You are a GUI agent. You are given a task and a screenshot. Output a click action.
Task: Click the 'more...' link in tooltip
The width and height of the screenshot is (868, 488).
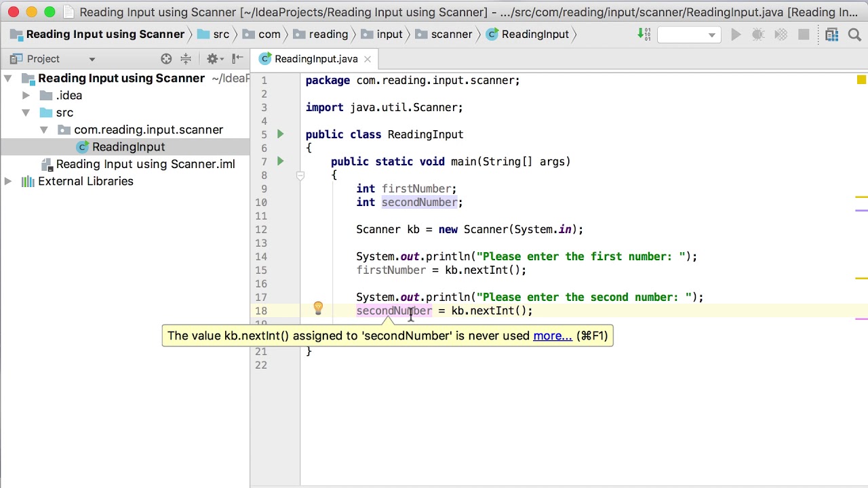click(x=553, y=335)
